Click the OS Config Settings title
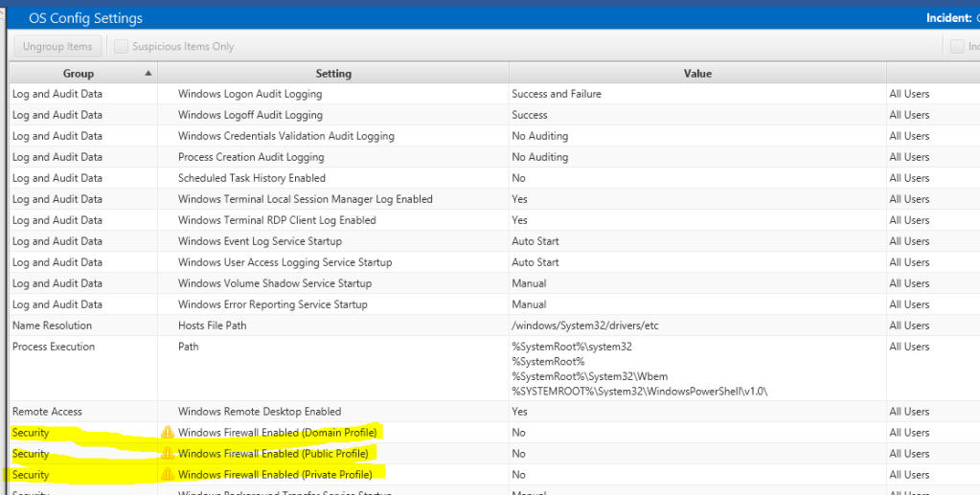This screenshot has height=495, width=980. [x=85, y=18]
